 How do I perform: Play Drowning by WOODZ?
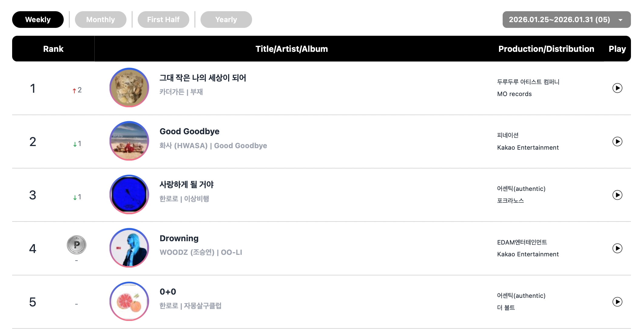coord(617,248)
